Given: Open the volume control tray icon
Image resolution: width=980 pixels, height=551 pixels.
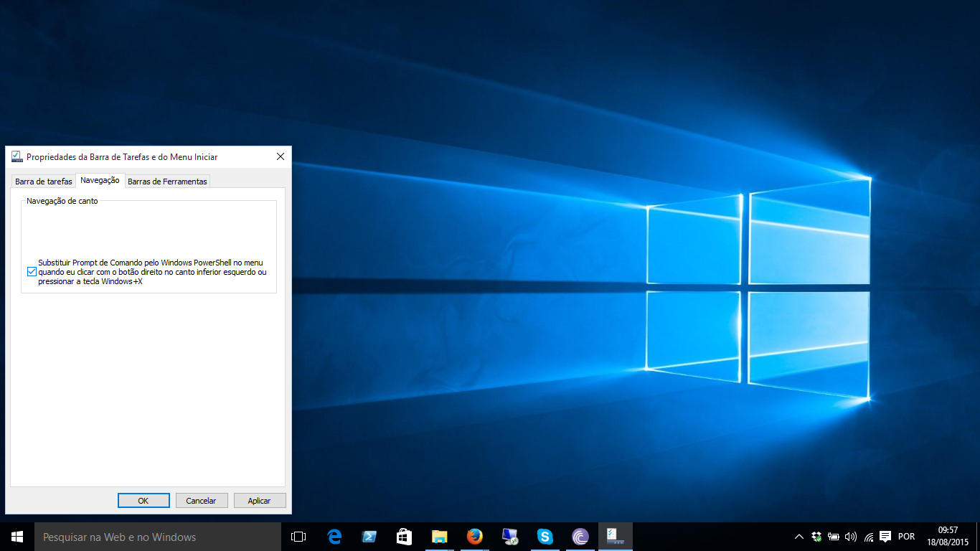Looking at the screenshot, I should (851, 537).
